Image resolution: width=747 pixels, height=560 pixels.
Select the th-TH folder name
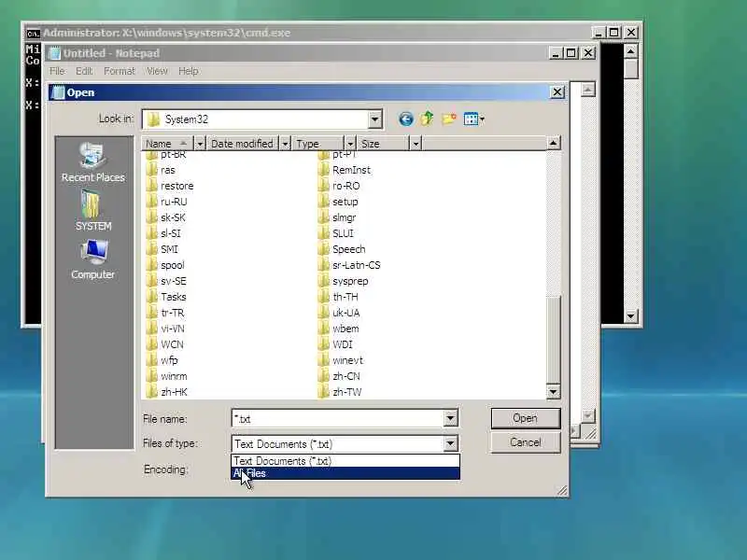pos(345,297)
